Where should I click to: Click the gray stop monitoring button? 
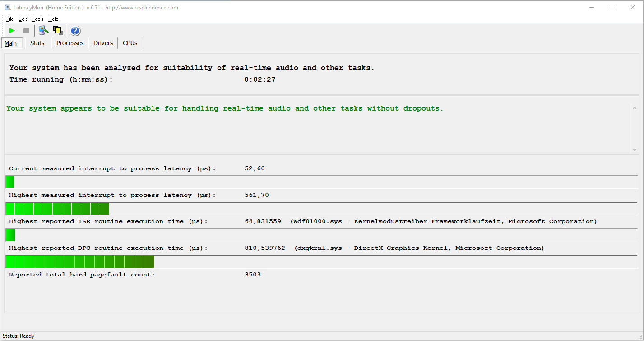click(x=26, y=31)
